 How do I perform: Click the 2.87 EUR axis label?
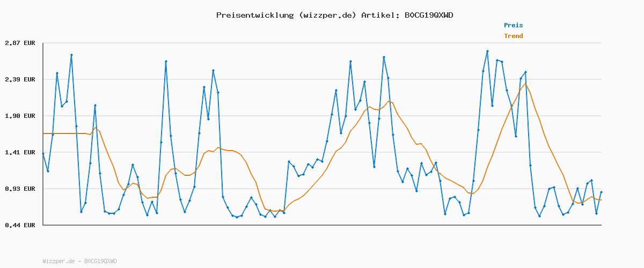(20, 43)
